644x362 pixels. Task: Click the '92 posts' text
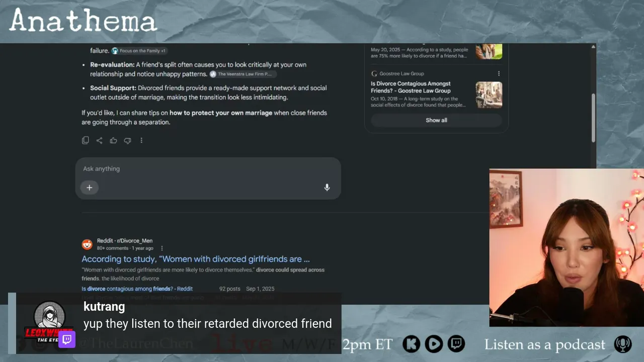[x=230, y=289]
